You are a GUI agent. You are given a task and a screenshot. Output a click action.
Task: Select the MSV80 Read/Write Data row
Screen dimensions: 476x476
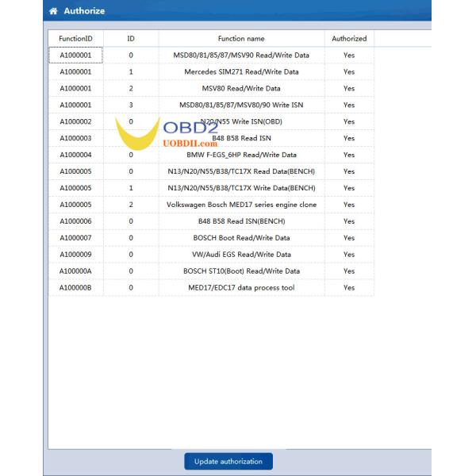(241, 88)
